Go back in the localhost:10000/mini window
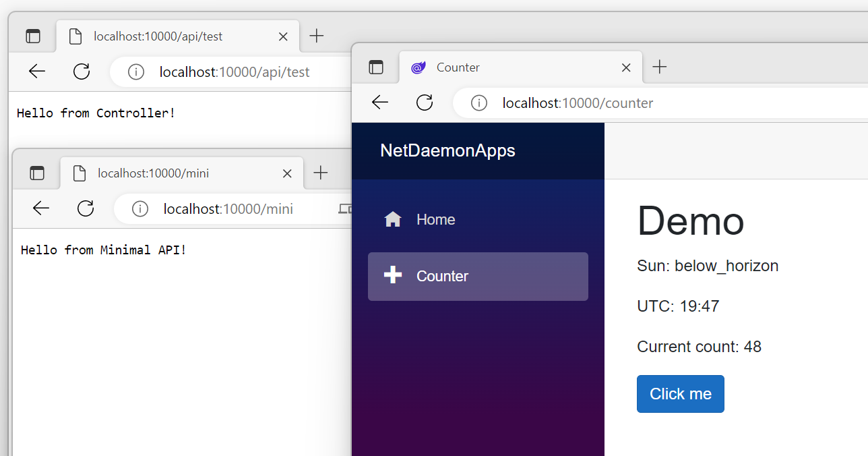 click(41, 208)
